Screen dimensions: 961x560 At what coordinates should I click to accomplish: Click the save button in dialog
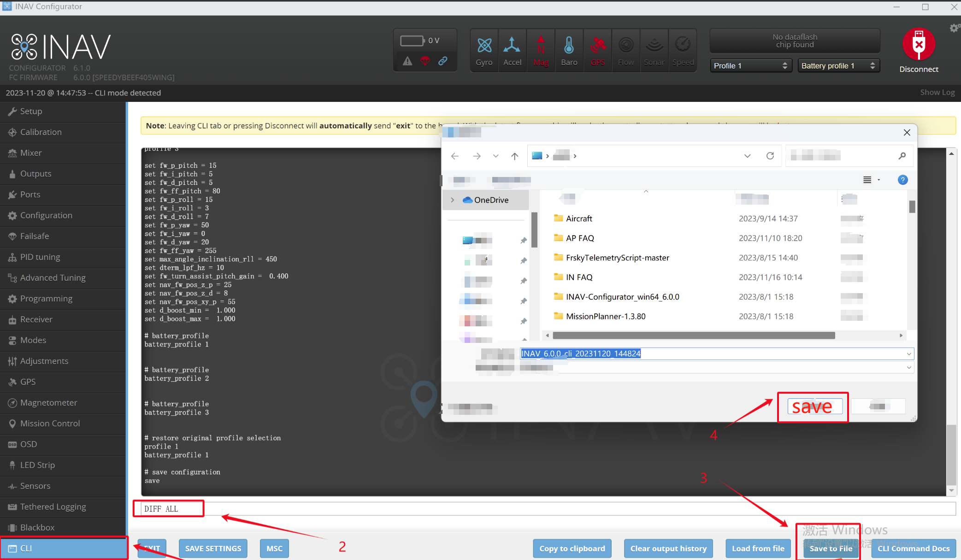pos(814,407)
